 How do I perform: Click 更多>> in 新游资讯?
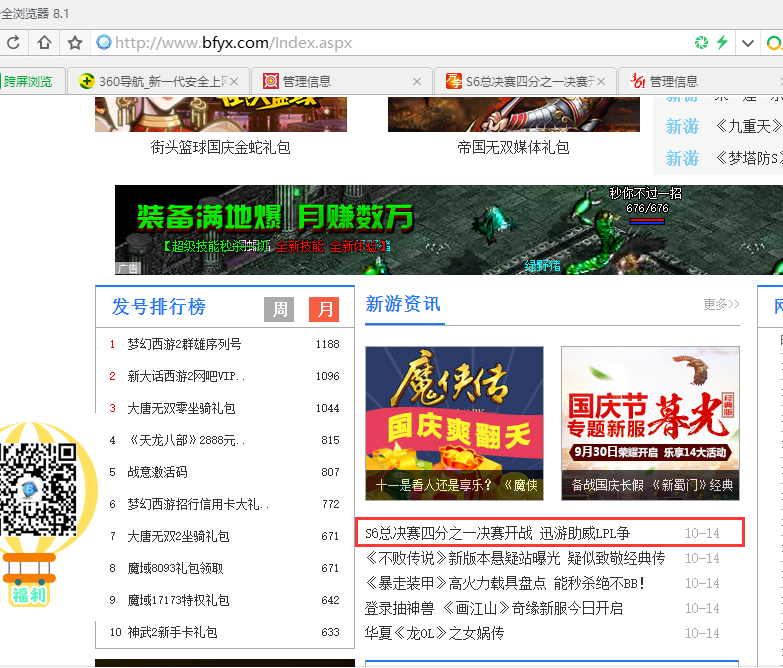tap(721, 304)
